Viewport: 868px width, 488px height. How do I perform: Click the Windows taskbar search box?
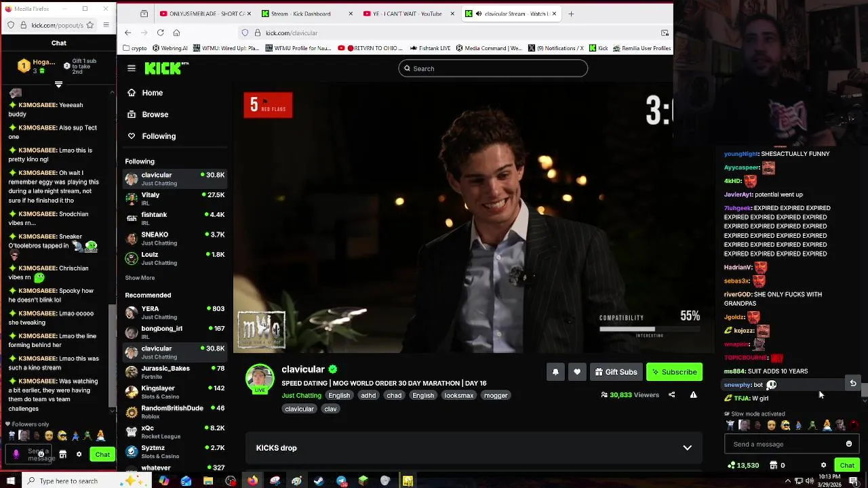coord(86,481)
